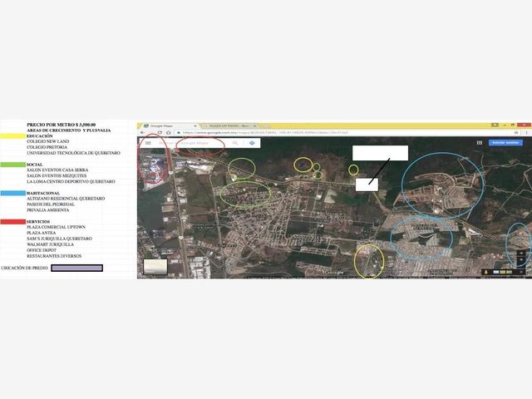Click the browser URL address bar
This screenshot has height=399, width=532.
point(344,133)
